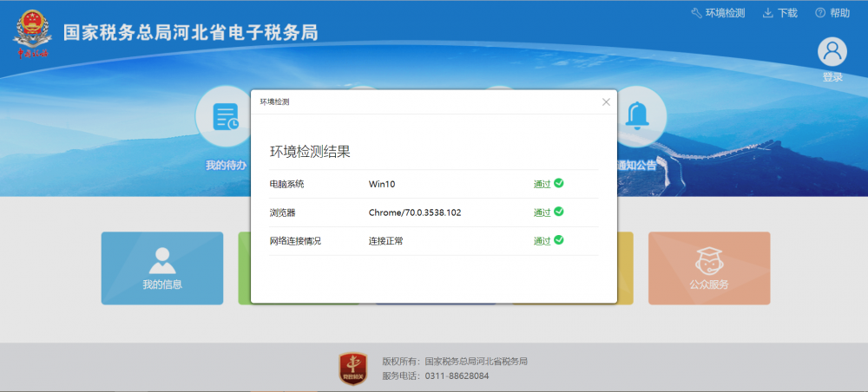Open the 通知公告 bell icon

point(640,115)
